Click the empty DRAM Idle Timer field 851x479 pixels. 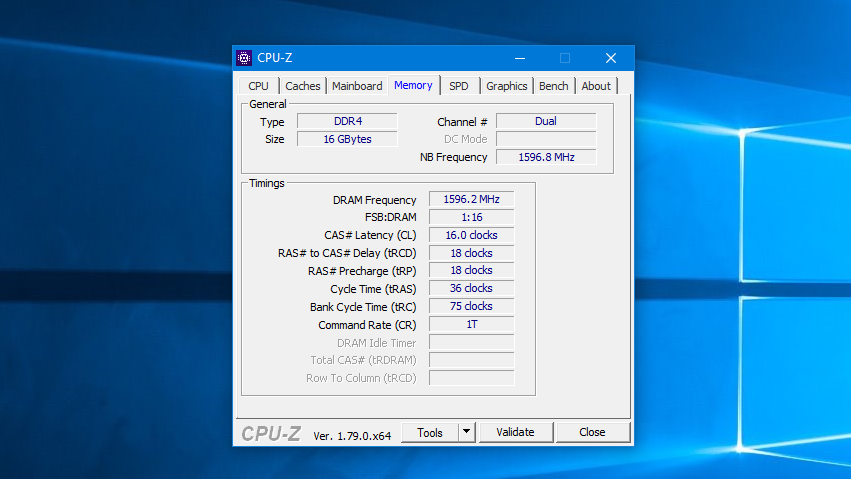[472, 342]
